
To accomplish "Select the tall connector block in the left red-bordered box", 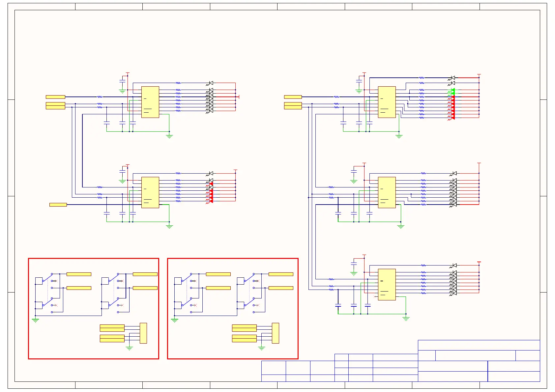I will pyautogui.click(x=143, y=333).
